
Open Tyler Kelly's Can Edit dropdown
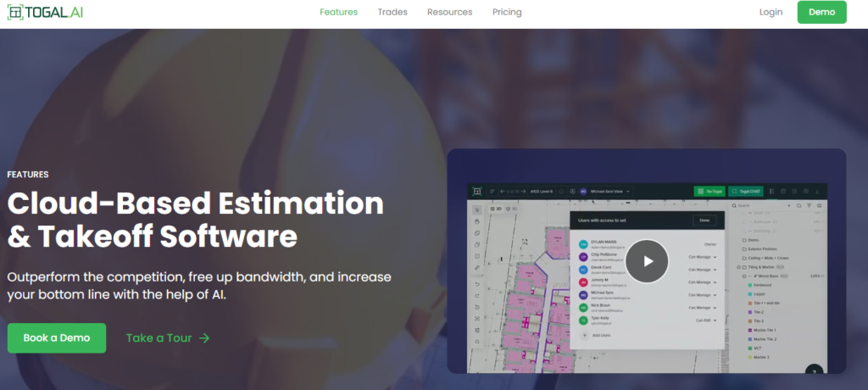point(706,320)
